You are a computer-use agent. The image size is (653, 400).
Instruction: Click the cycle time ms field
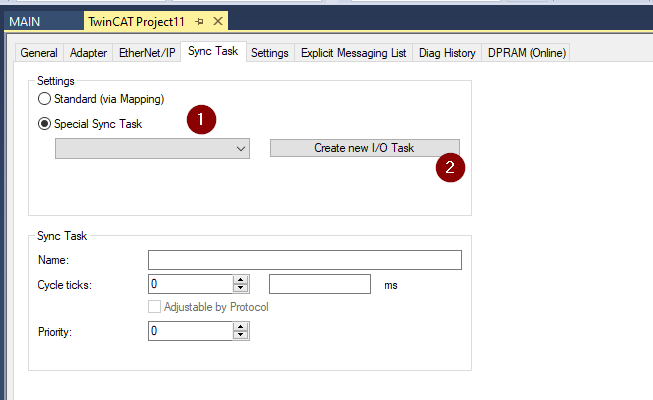[320, 284]
